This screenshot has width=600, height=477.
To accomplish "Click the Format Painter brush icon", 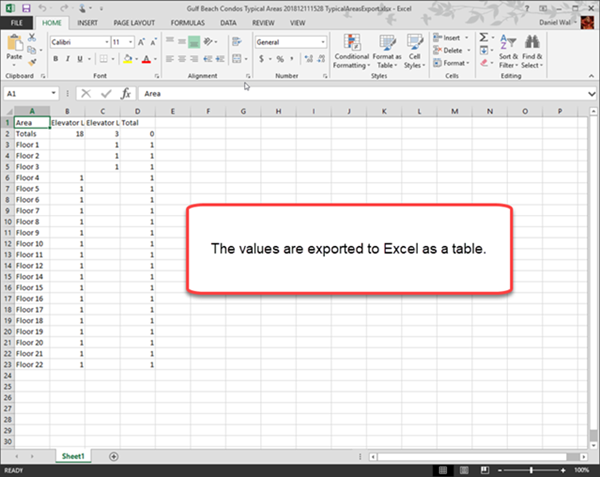I will (32, 62).
